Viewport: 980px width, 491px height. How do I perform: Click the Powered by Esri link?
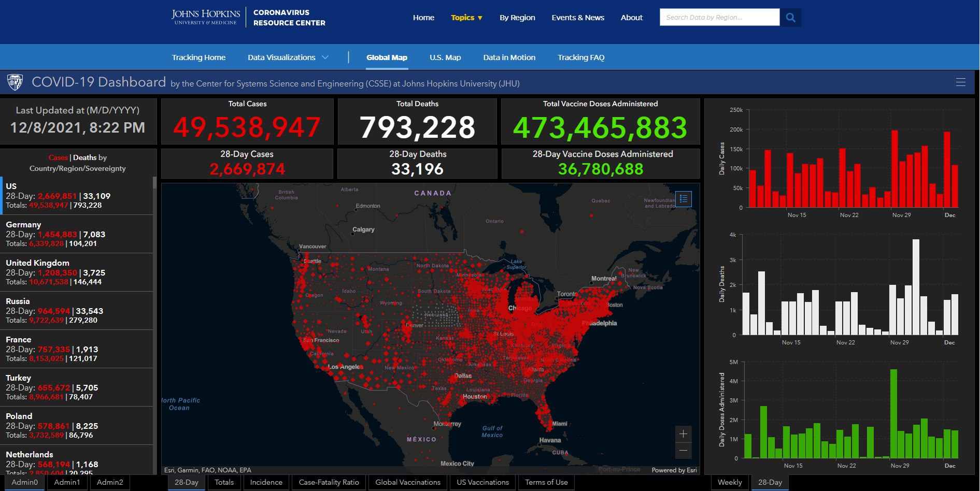674,470
